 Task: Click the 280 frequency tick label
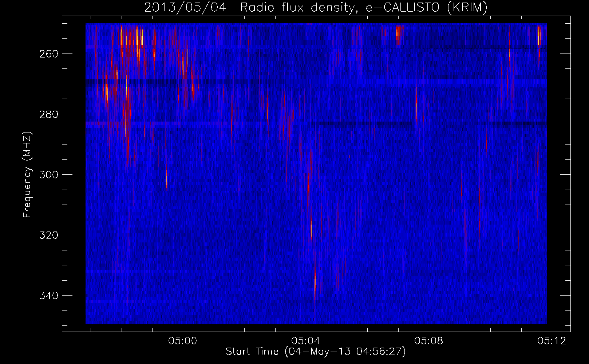tap(48, 114)
